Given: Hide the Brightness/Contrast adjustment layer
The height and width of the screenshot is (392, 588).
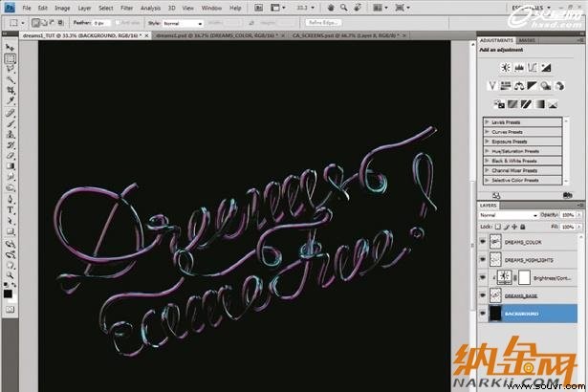Looking at the screenshot, I should tap(483, 277).
